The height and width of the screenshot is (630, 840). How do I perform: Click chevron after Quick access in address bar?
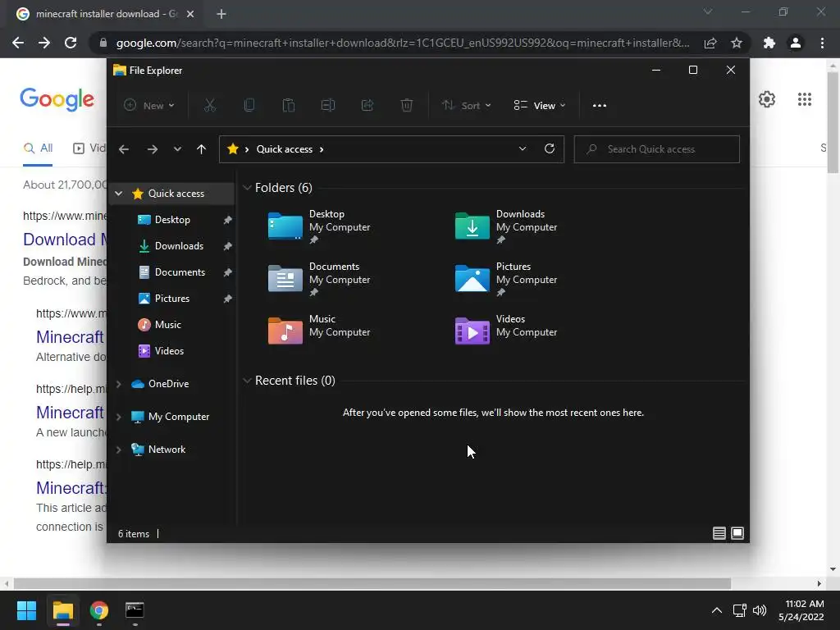322,149
